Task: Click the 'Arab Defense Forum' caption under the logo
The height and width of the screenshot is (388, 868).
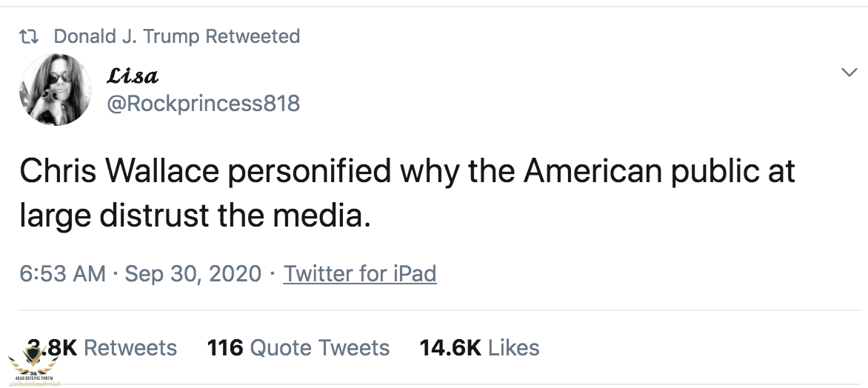Action: pos(31,378)
